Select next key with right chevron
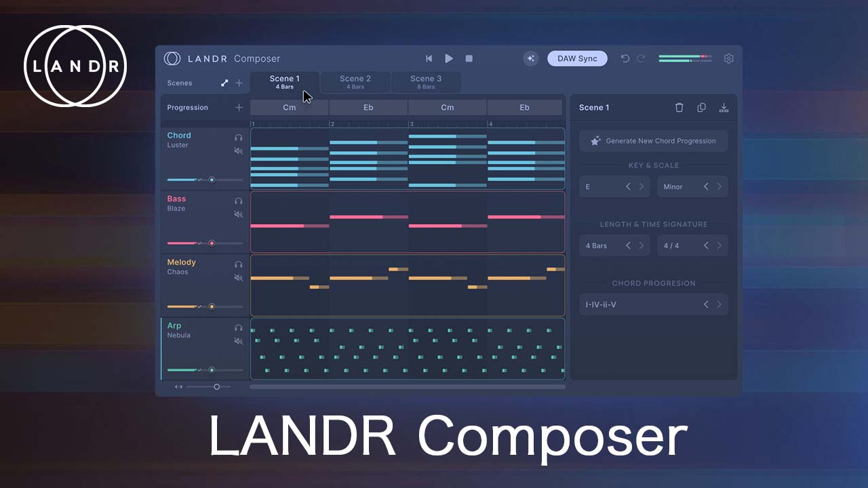The image size is (868, 488). (x=642, y=186)
